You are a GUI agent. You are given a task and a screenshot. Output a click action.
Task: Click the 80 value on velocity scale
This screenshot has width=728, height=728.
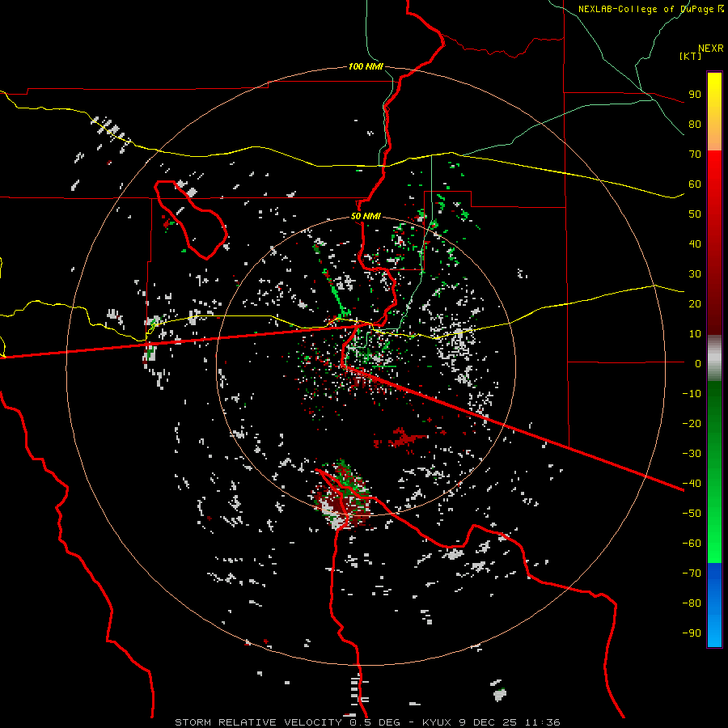click(x=695, y=124)
